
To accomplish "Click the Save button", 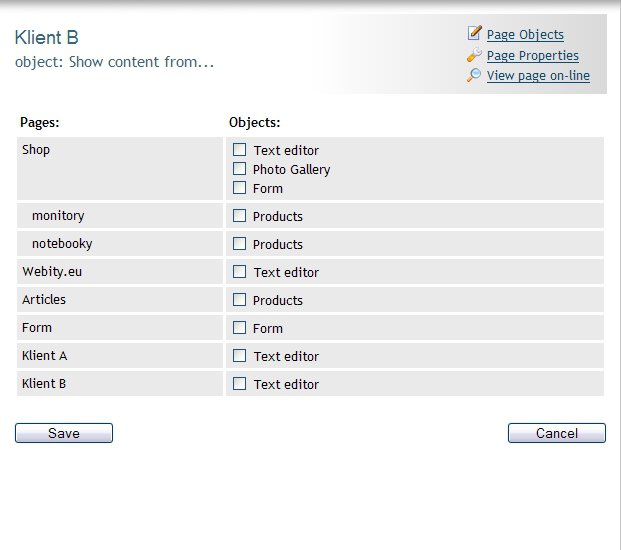I will pyautogui.click(x=64, y=433).
